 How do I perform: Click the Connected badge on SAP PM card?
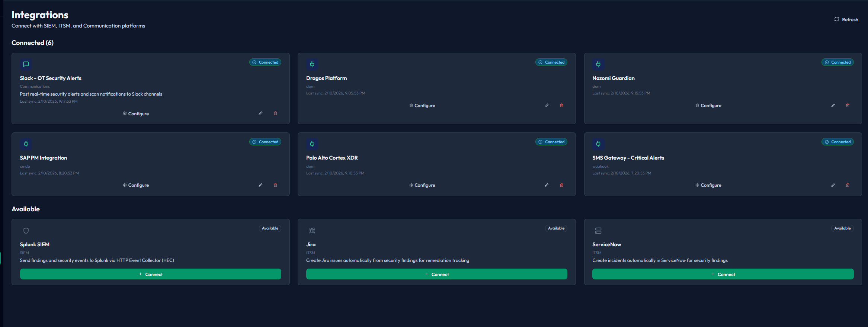point(265,142)
